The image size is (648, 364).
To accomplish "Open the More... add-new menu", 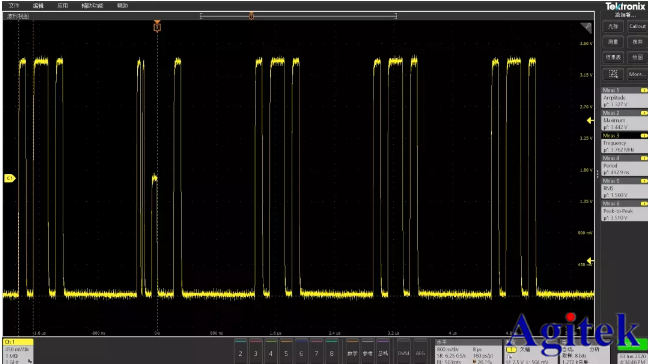I will [637, 74].
